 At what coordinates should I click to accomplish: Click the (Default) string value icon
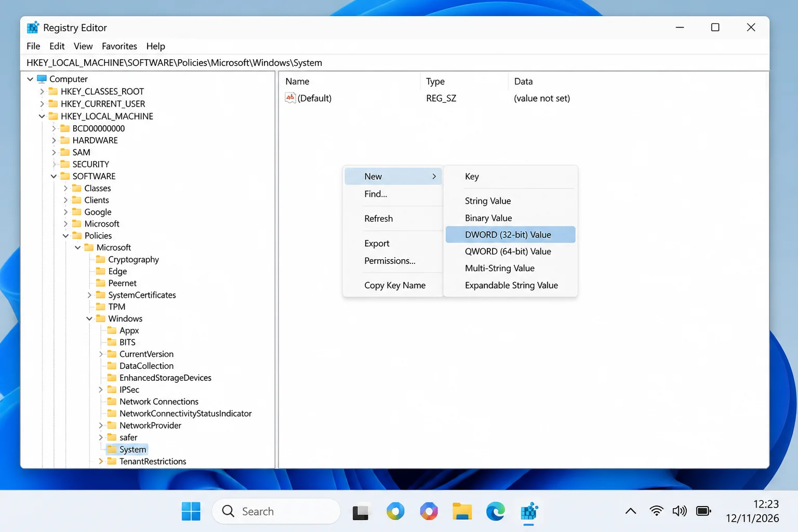pyautogui.click(x=290, y=98)
